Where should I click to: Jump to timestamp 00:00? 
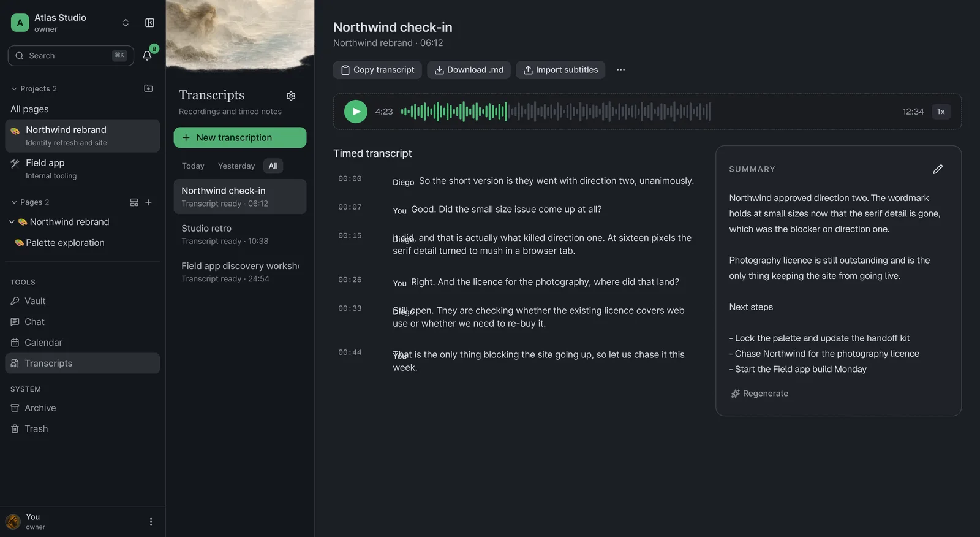(x=350, y=179)
